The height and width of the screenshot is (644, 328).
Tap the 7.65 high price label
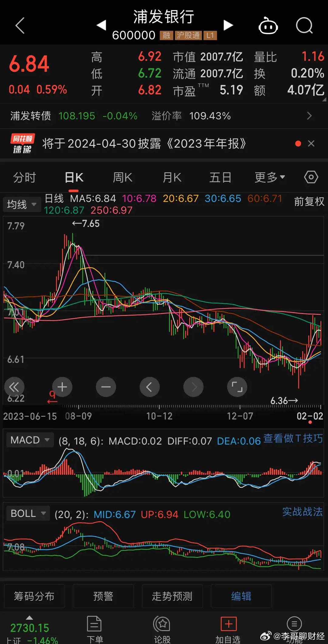(x=86, y=223)
